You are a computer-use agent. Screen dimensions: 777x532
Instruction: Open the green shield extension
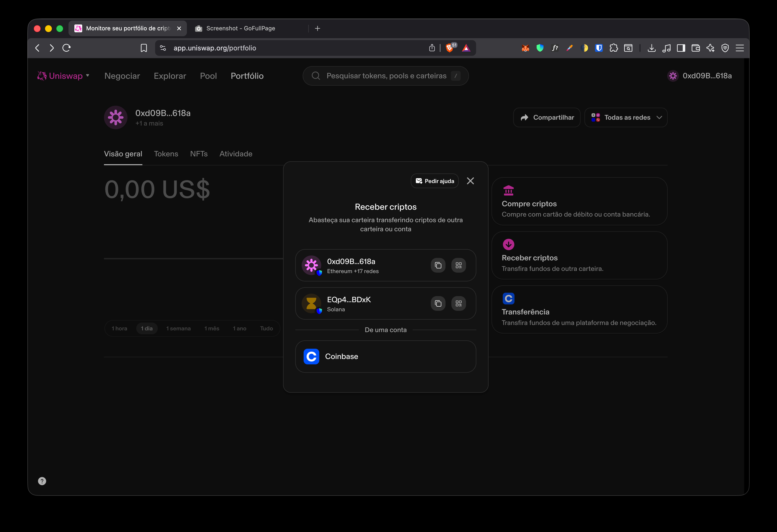(x=540, y=48)
